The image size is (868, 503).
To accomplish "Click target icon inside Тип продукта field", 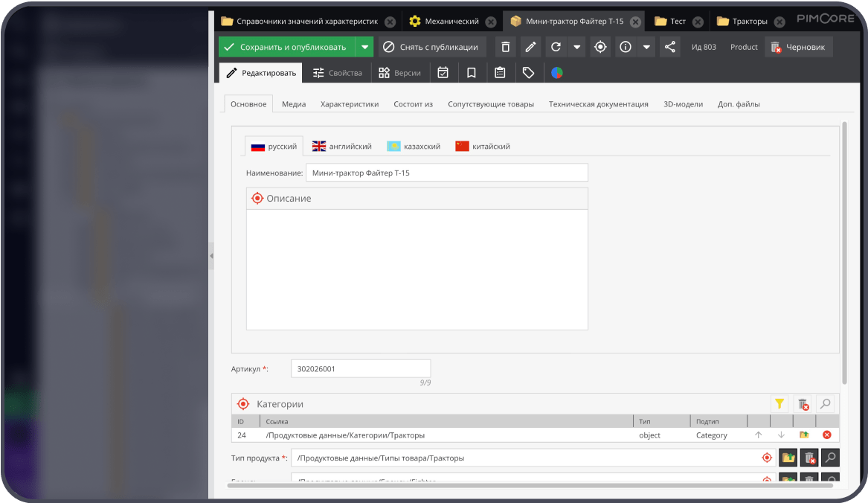I will pyautogui.click(x=767, y=458).
